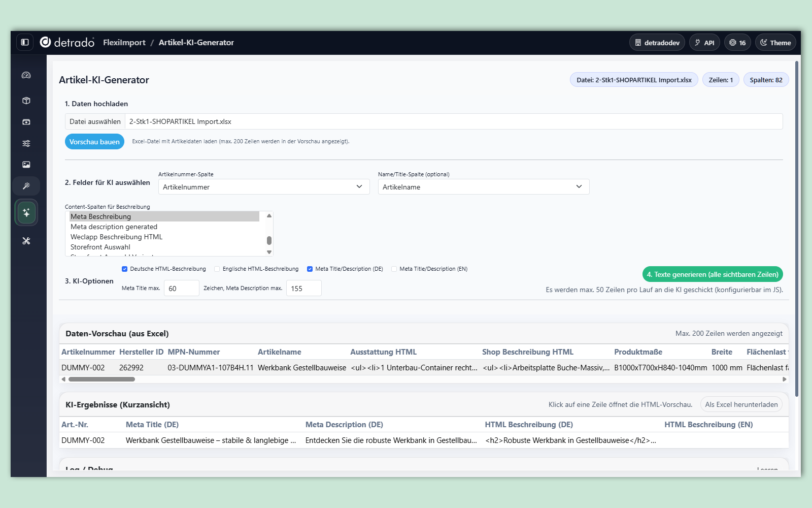Open the dashboard speedometer icon
This screenshot has width=812, height=508.
point(26,75)
